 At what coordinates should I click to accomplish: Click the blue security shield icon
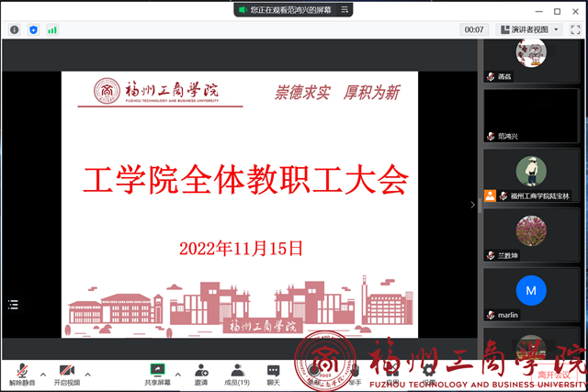coord(34,29)
